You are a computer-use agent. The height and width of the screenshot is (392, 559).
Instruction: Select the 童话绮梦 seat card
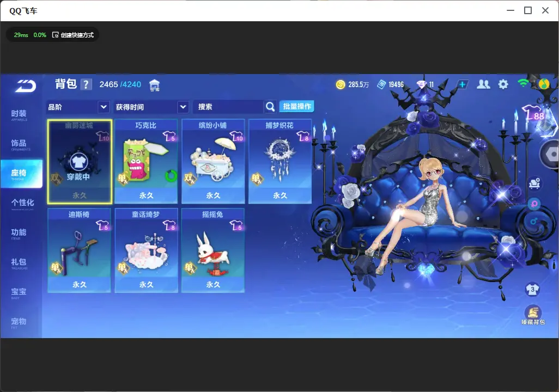146,250
